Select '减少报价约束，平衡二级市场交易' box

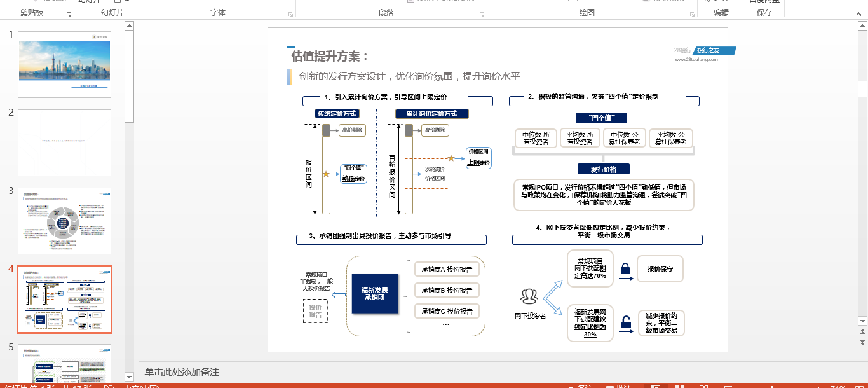pyautogui.click(x=661, y=323)
